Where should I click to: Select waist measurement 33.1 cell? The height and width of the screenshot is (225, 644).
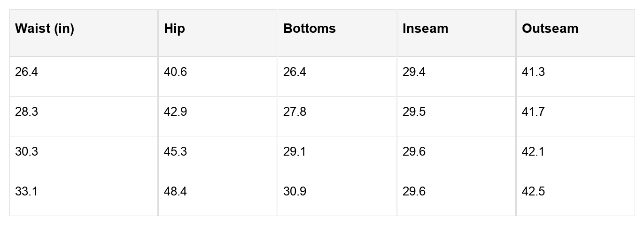(26, 192)
